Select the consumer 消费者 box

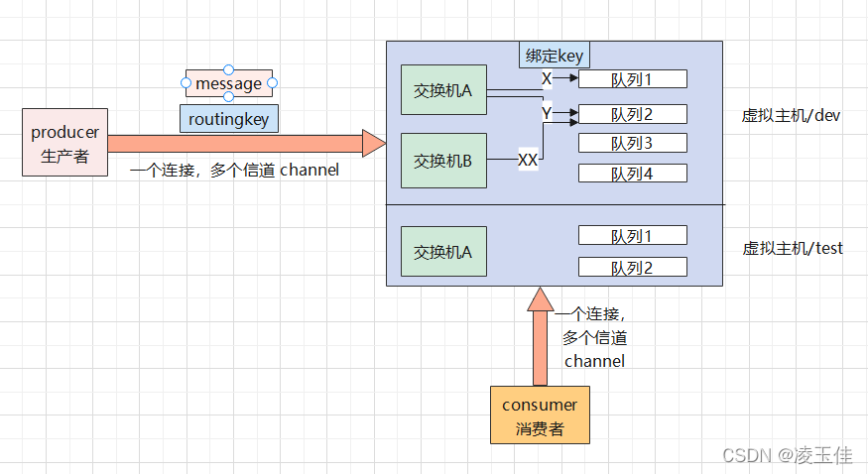[x=540, y=415]
